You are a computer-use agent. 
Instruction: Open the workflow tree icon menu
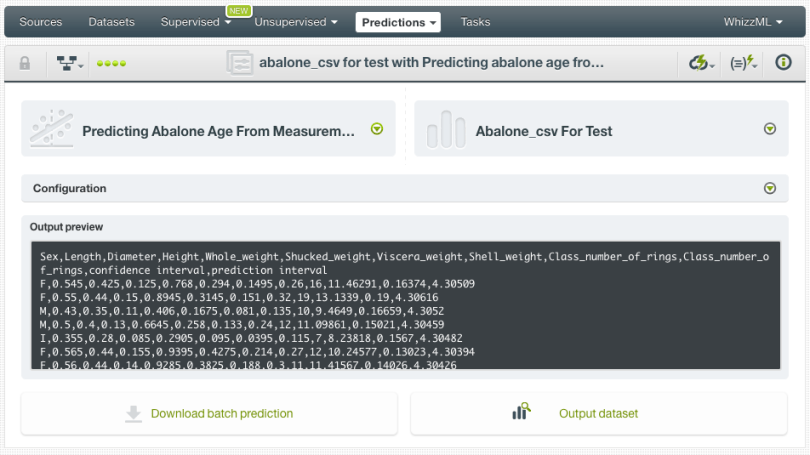pos(69,64)
